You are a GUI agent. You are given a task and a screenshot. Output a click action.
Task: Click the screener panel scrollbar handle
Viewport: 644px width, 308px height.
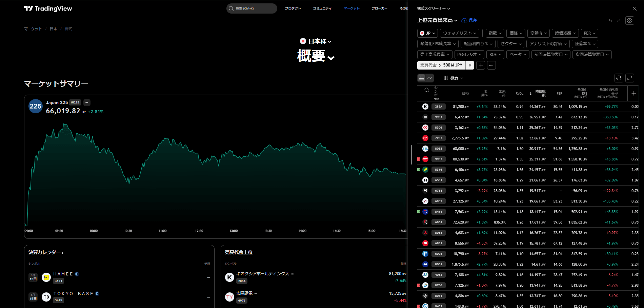point(411,155)
